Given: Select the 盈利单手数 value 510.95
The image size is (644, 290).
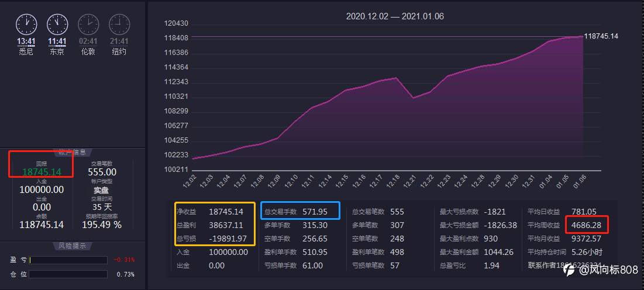Looking at the screenshot, I should point(315,252).
